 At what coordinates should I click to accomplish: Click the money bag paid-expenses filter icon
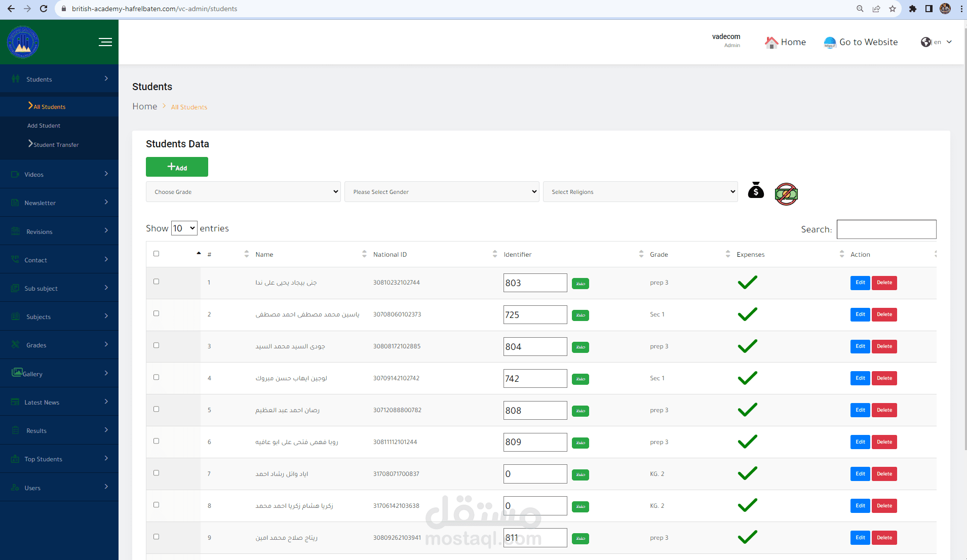pyautogui.click(x=756, y=191)
